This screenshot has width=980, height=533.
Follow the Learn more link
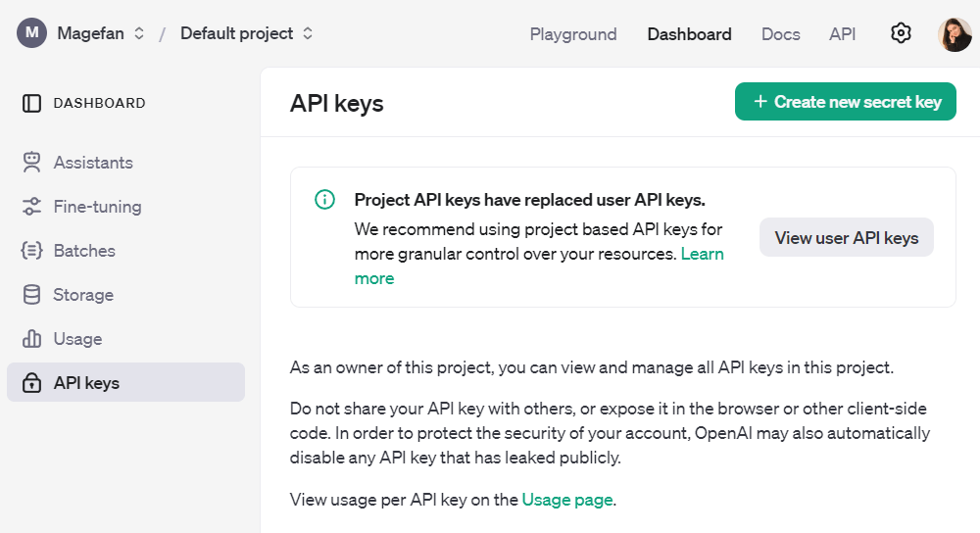tap(702, 254)
